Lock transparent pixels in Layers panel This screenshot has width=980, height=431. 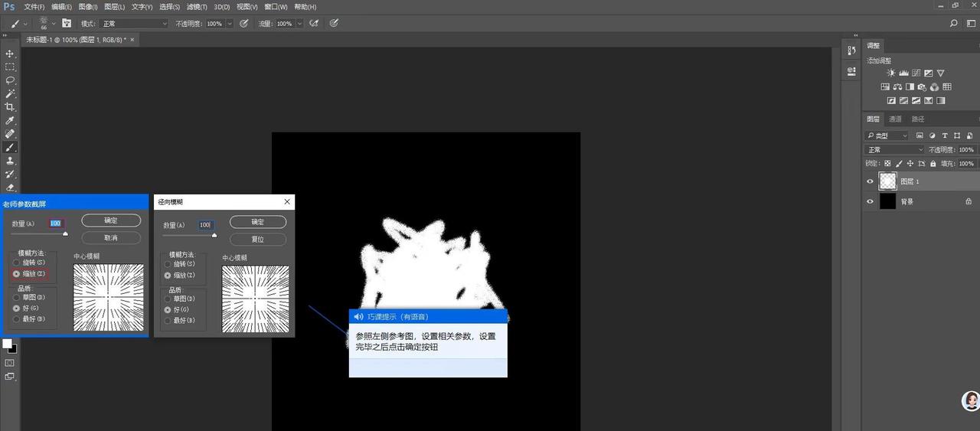(x=887, y=164)
